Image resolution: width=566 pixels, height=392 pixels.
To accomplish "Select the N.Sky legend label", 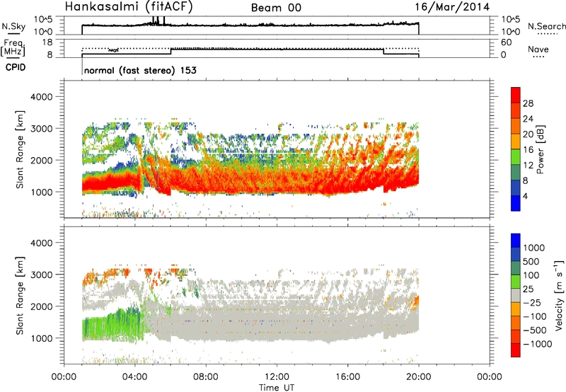I will click(13, 26).
